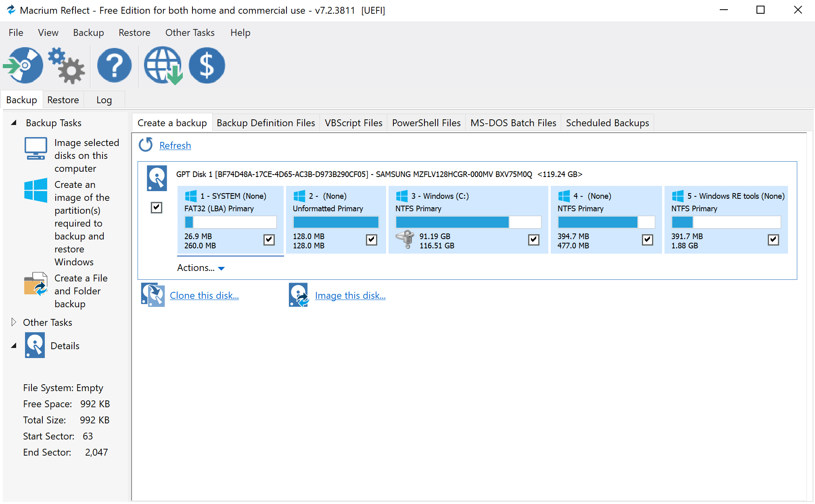Image resolution: width=815 pixels, height=504 pixels.
Task: Click the Image this disk link
Action: 350,295
